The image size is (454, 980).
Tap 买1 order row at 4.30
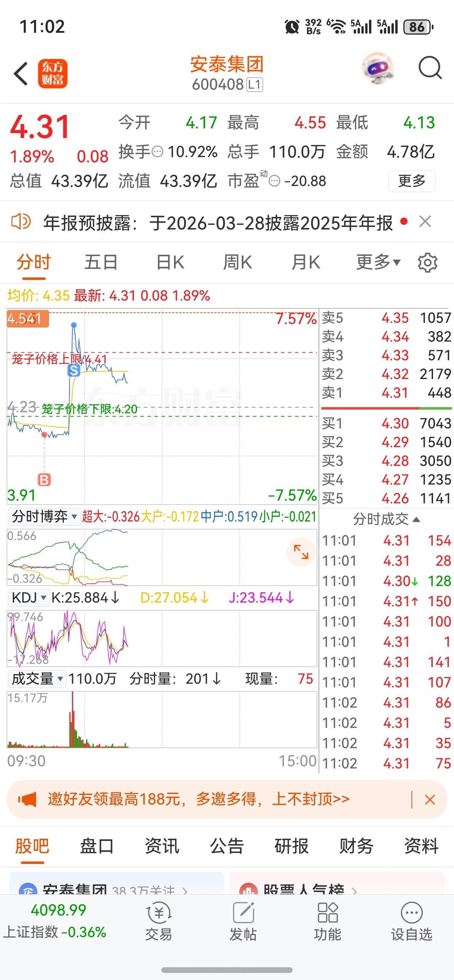click(386, 423)
